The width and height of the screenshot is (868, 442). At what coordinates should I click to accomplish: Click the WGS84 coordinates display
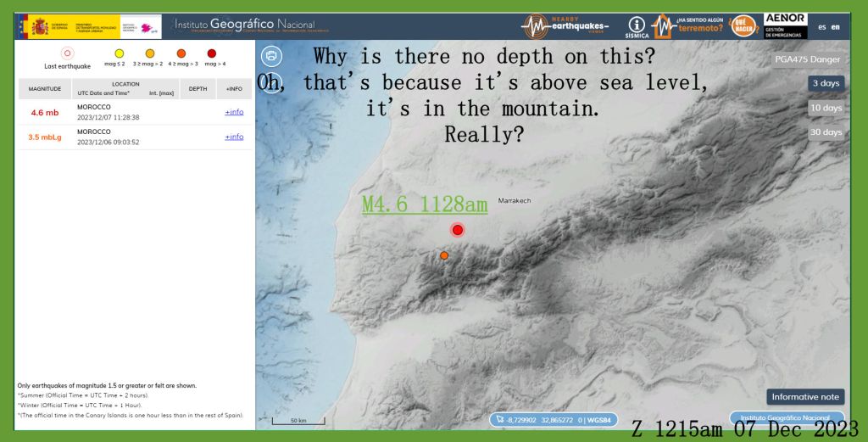tap(556, 418)
